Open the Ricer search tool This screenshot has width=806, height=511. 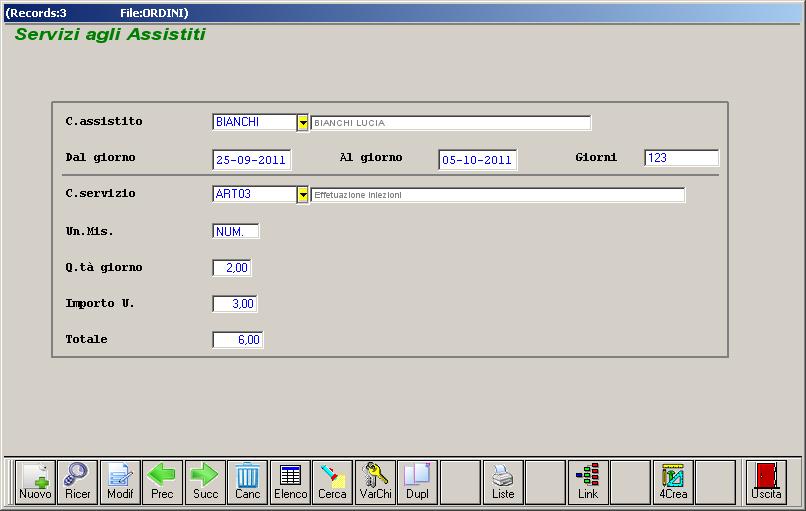[x=78, y=482]
